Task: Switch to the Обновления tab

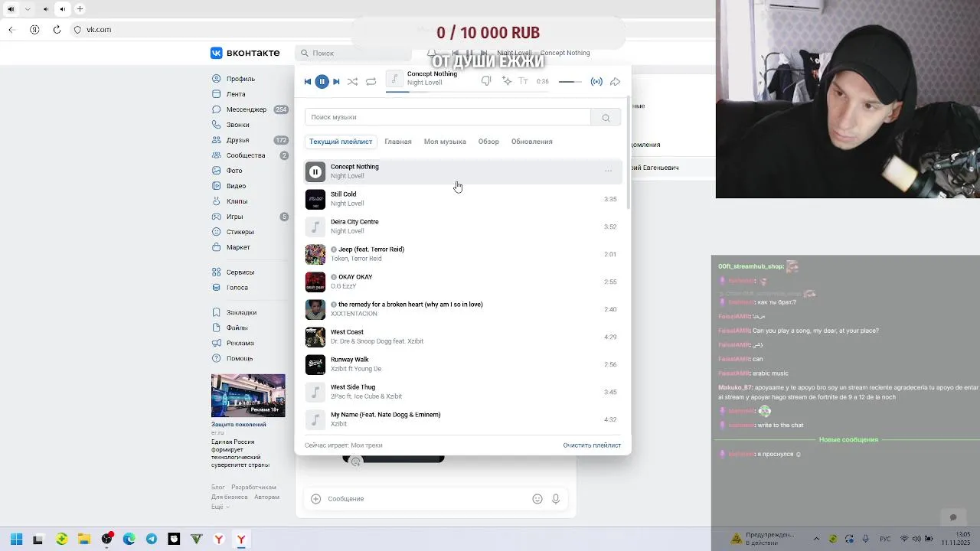Action: 532,142
